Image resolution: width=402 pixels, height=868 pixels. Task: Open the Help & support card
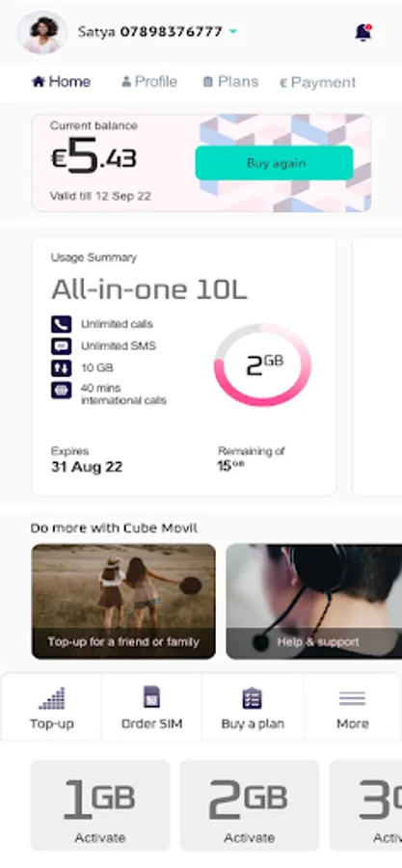(314, 601)
